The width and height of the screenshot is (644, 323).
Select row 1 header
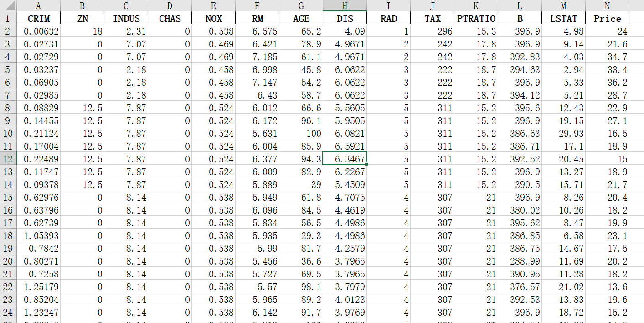click(8, 19)
